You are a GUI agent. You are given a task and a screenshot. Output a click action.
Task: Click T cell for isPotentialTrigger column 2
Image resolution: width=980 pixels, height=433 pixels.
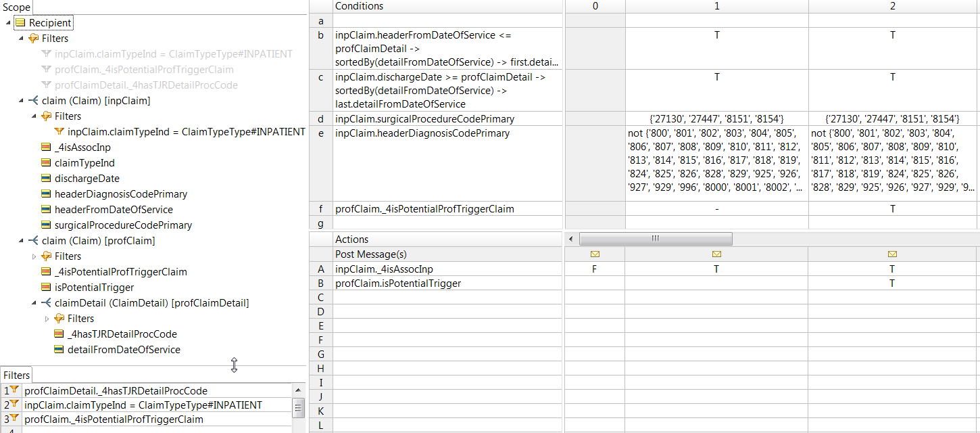pyautogui.click(x=893, y=283)
